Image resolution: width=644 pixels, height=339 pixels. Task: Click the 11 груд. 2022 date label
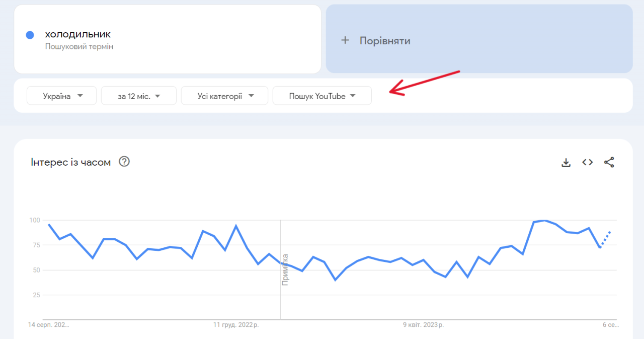[236, 325]
